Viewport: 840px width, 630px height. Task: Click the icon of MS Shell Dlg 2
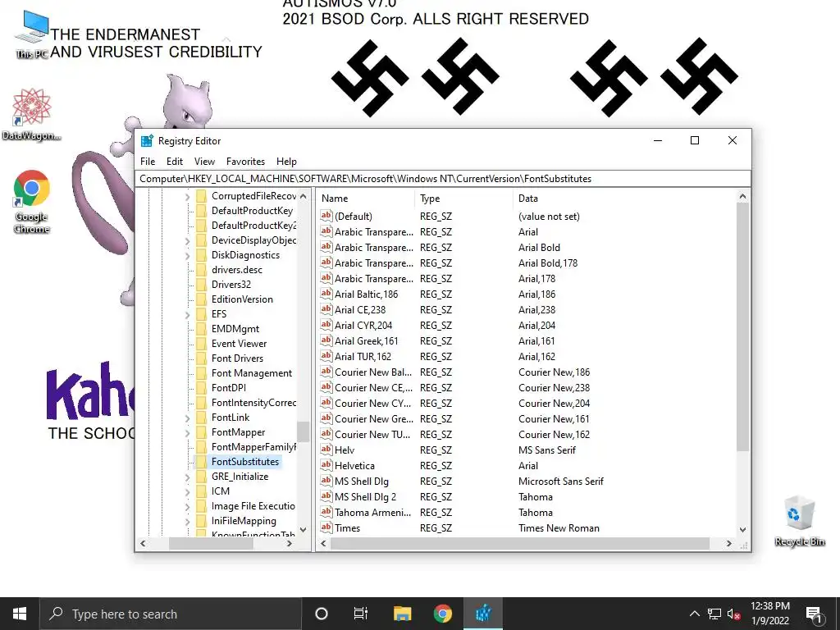(326, 496)
